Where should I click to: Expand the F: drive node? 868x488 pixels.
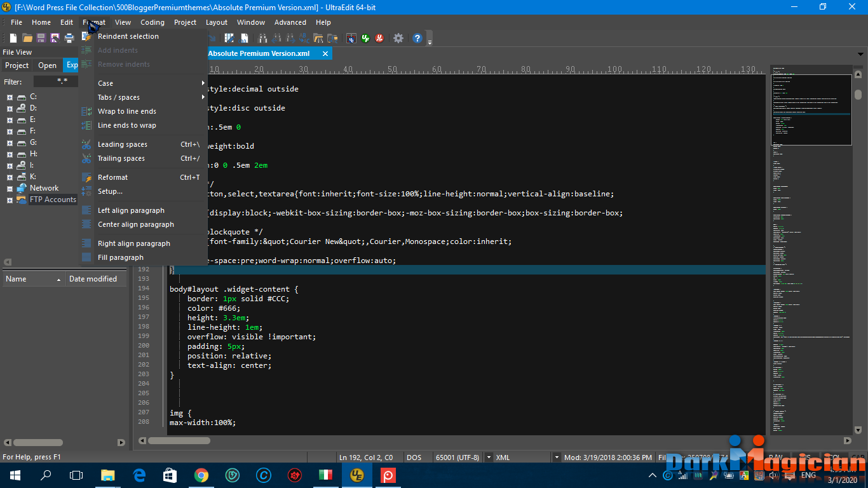coord(10,132)
